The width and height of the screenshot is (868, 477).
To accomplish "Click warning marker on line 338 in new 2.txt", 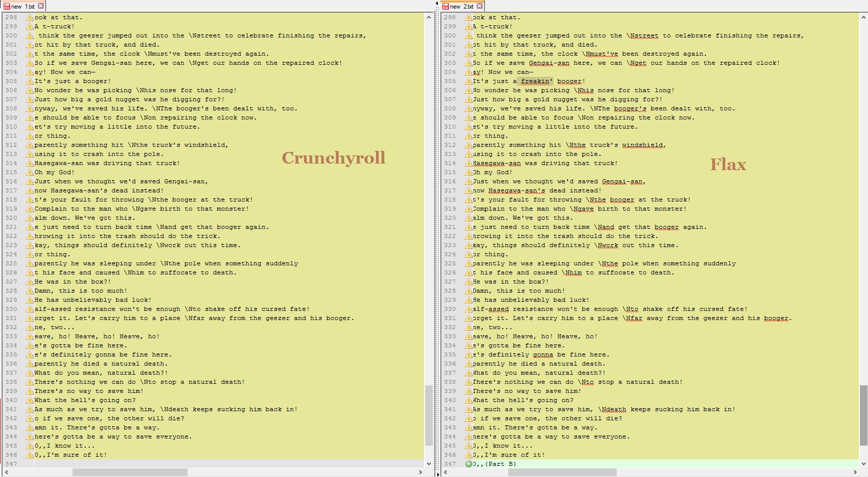I will (x=468, y=382).
